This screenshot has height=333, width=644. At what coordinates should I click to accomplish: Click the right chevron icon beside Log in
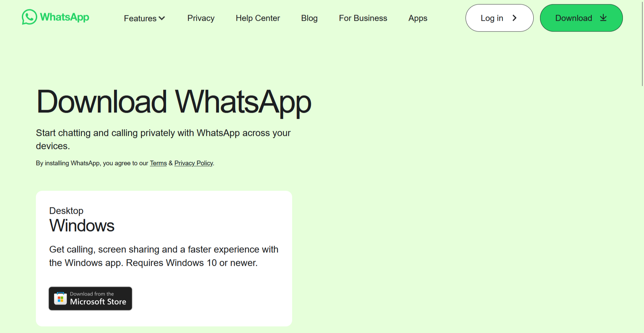click(515, 18)
